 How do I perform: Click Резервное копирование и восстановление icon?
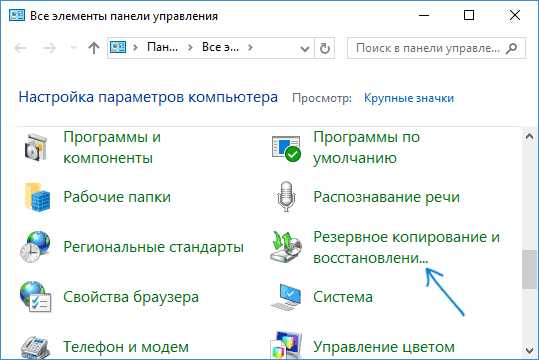(286, 247)
